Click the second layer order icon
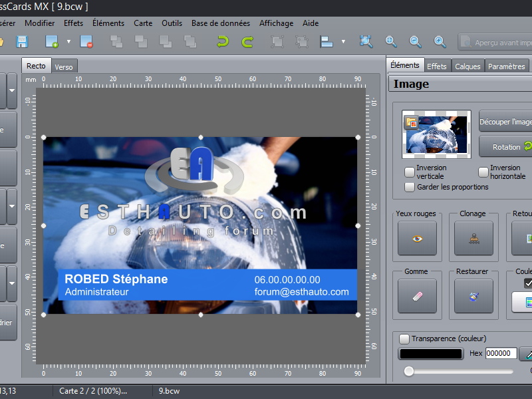 point(141,42)
